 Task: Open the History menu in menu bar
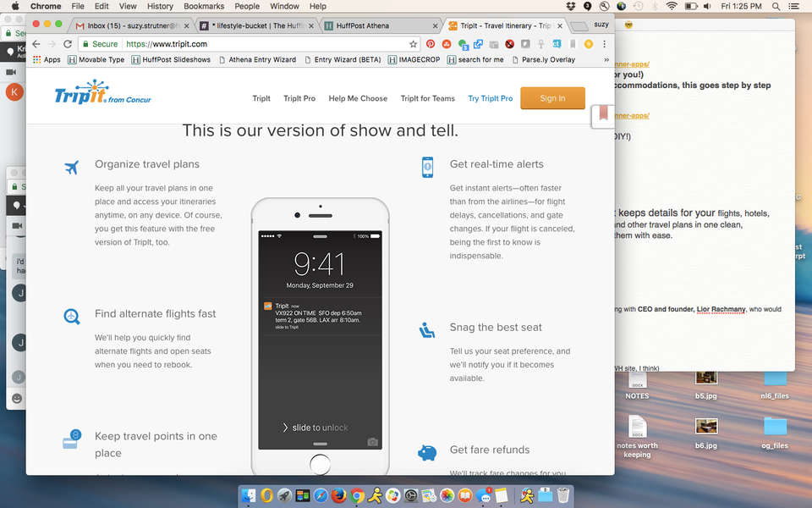(160, 6)
